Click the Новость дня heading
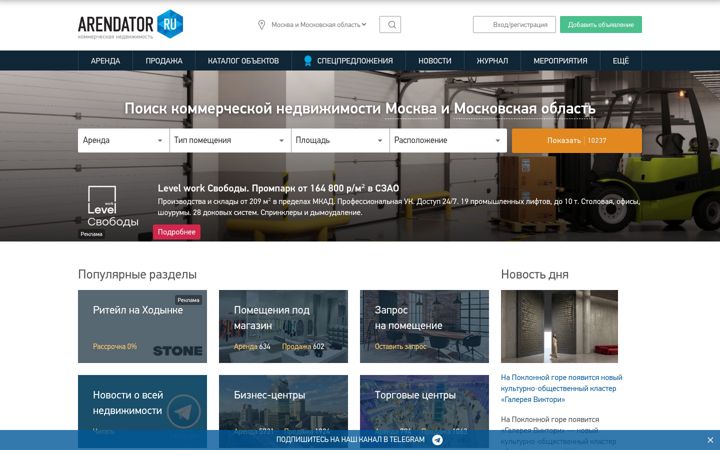This screenshot has width=720, height=450. pyautogui.click(x=534, y=275)
